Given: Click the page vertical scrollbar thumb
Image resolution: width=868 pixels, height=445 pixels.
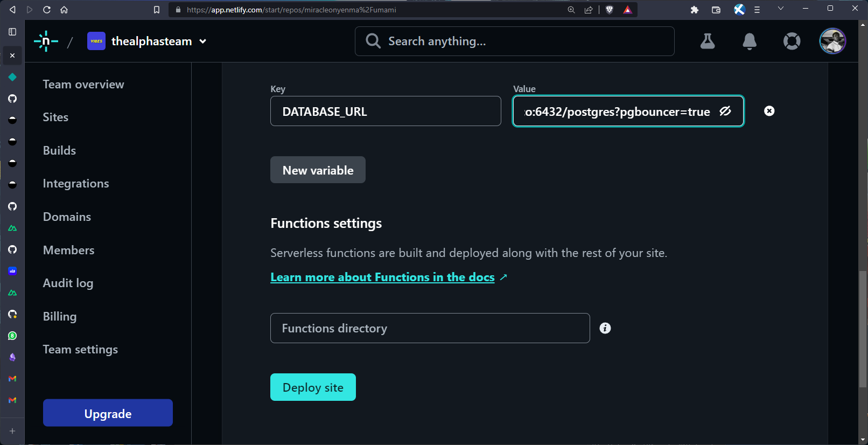Looking at the screenshot, I should point(863,329).
